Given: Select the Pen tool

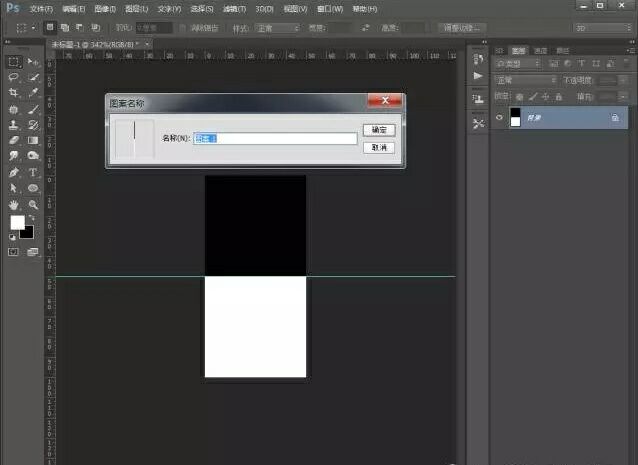Looking at the screenshot, I should tap(14, 172).
